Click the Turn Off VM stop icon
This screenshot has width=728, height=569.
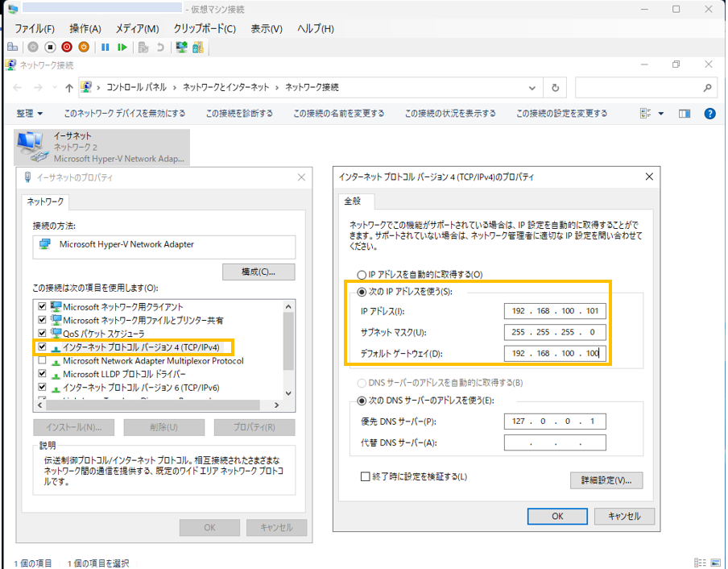[x=50, y=47]
